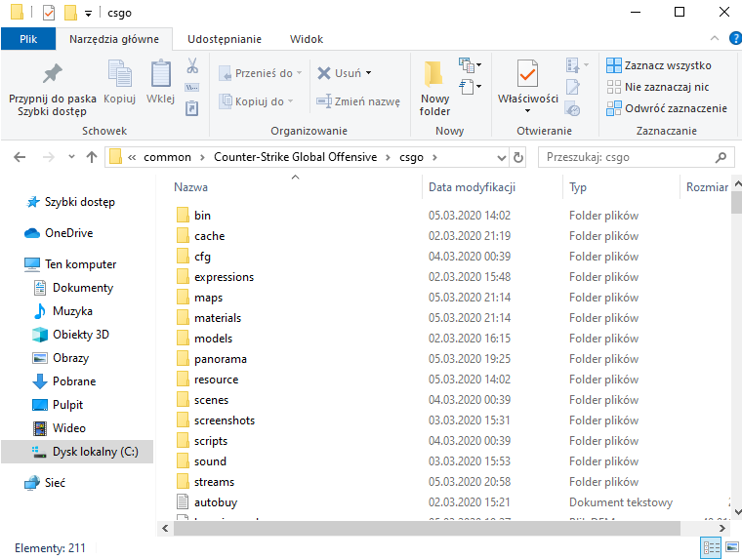Viewport: 742px width, 560px height.
Task: Switch to Widok tab
Action: click(x=307, y=39)
